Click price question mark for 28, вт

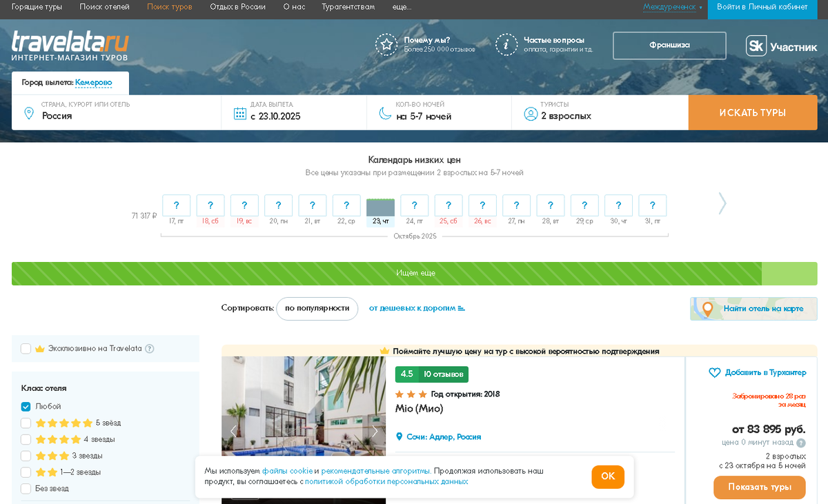pos(551,205)
